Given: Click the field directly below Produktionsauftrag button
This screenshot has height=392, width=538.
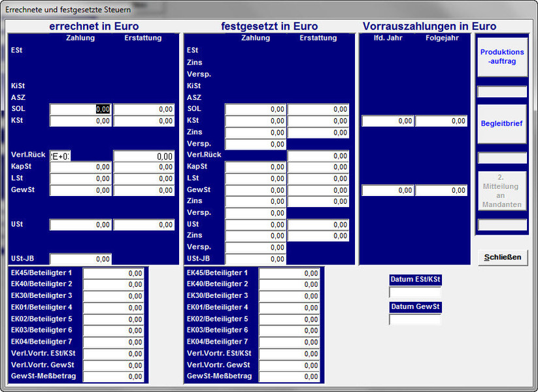Looking at the screenshot, I should pos(502,92).
